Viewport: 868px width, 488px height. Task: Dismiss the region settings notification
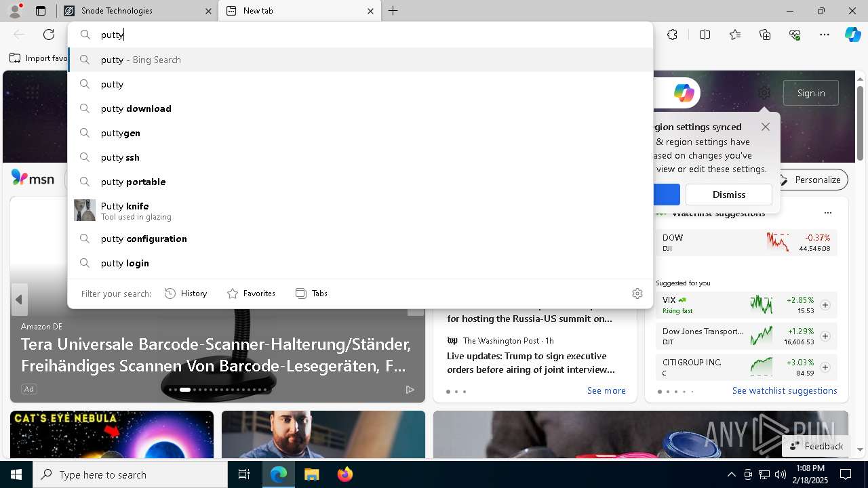point(729,195)
